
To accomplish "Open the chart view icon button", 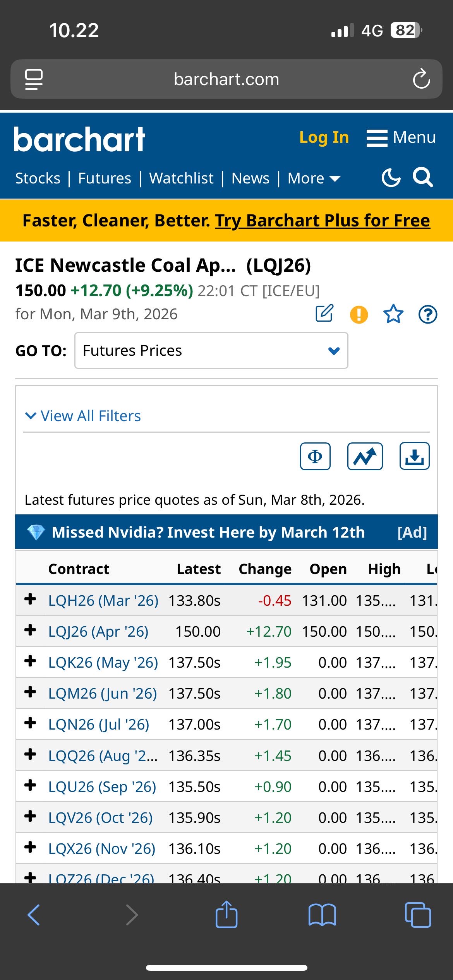I will pyautogui.click(x=365, y=456).
